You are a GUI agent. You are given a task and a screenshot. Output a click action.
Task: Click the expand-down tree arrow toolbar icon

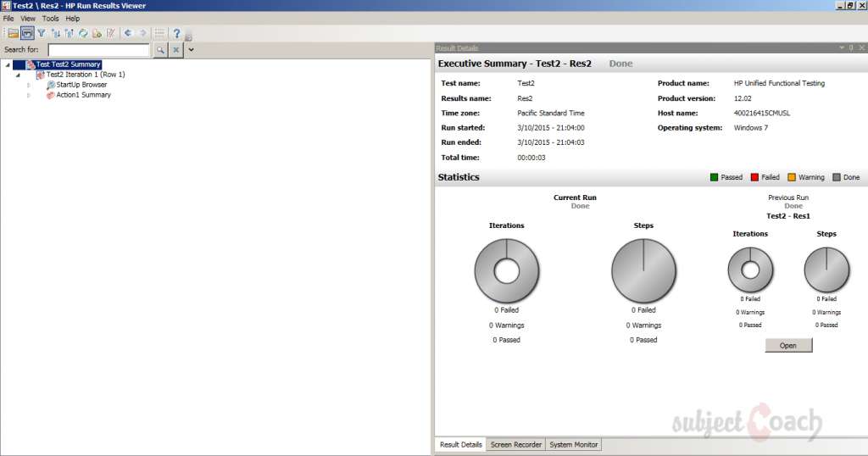55,33
